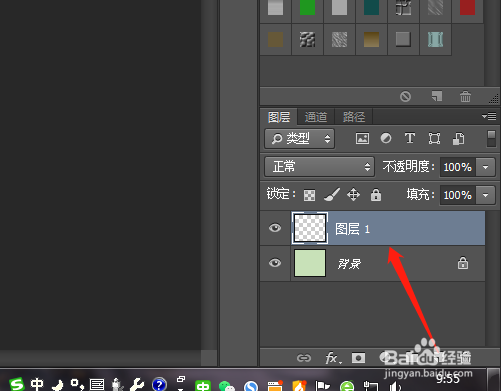Toggle the layer filtering on/off switch

pos(491,138)
